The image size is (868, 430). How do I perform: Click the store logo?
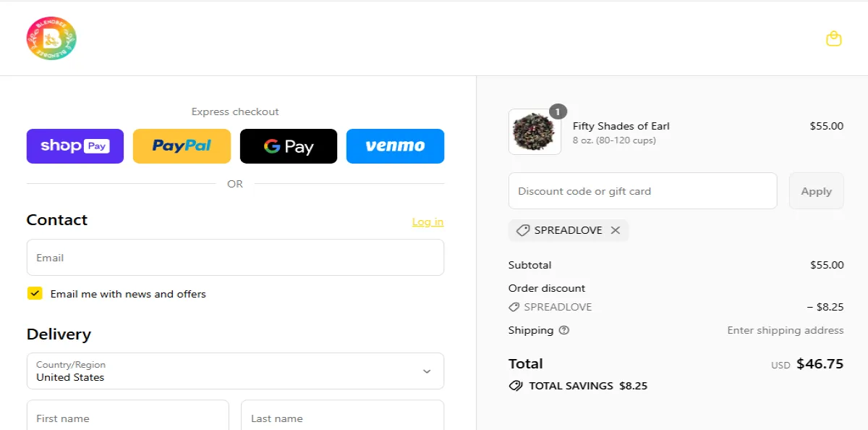pos(51,38)
